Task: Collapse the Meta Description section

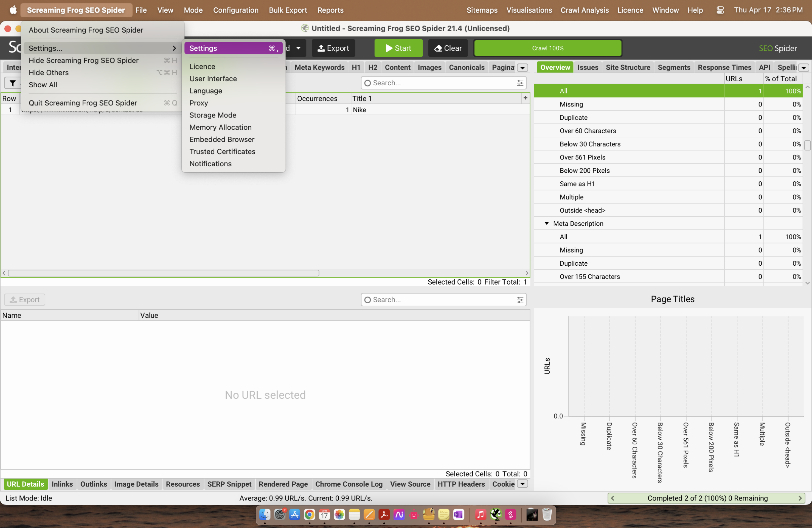Action: (547, 223)
